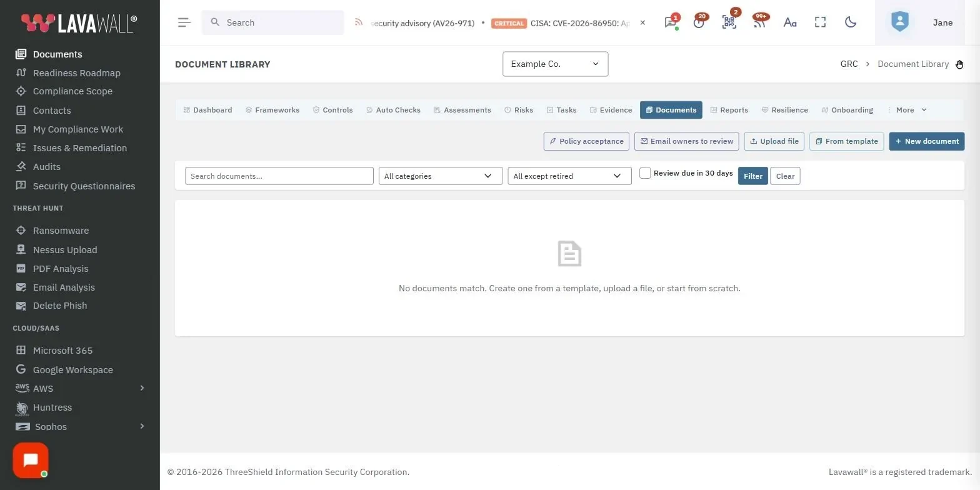Click the Upload file button
980x490 pixels.
[x=774, y=141]
